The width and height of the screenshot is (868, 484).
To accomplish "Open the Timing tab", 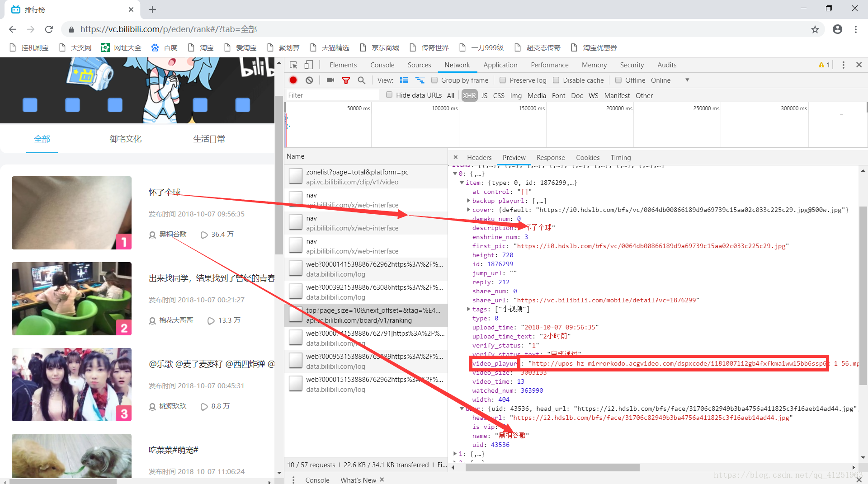I will [x=621, y=157].
